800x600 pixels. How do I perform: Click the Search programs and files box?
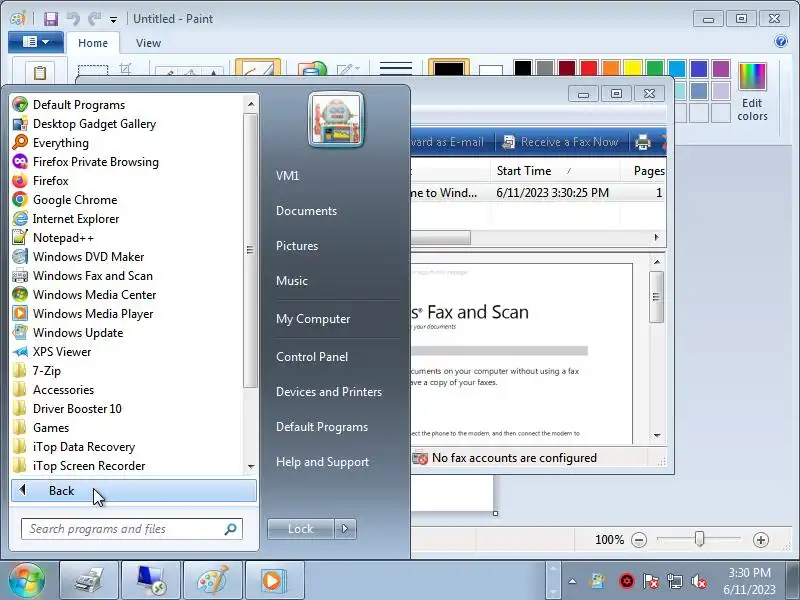click(132, 529)
